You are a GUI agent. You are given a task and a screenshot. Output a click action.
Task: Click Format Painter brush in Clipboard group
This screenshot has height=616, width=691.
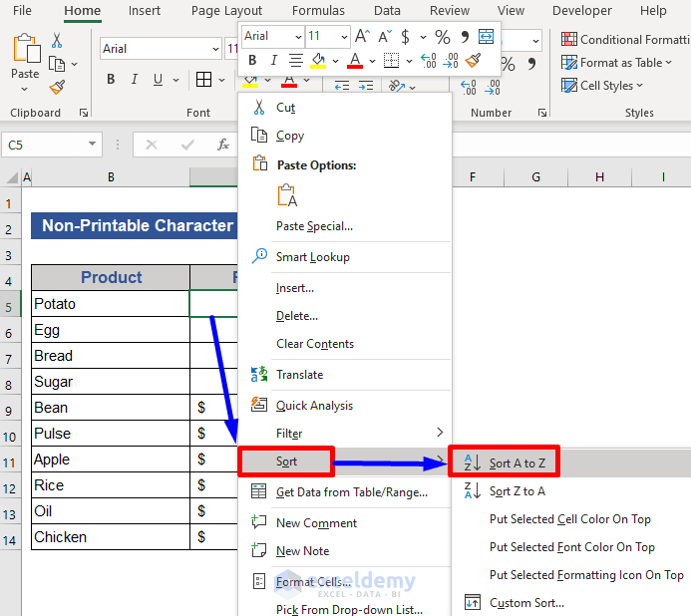click(57, 88)
